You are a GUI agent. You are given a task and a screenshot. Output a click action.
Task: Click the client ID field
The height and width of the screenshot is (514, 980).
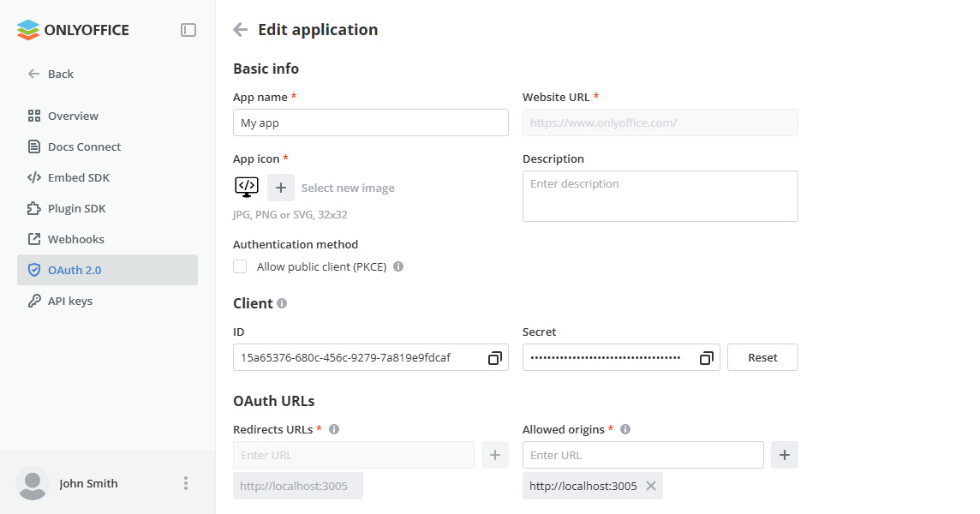[371, 358]
